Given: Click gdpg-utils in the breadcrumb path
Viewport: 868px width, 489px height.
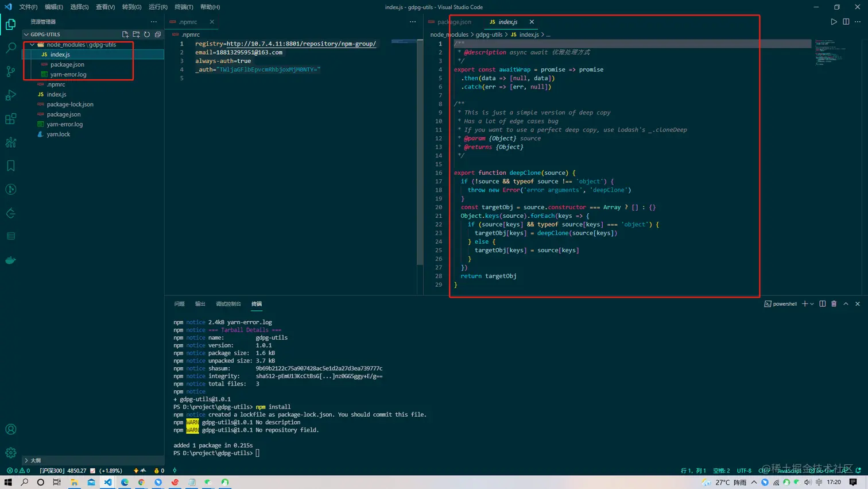Looking at the screenshot, I should (489, 34).
